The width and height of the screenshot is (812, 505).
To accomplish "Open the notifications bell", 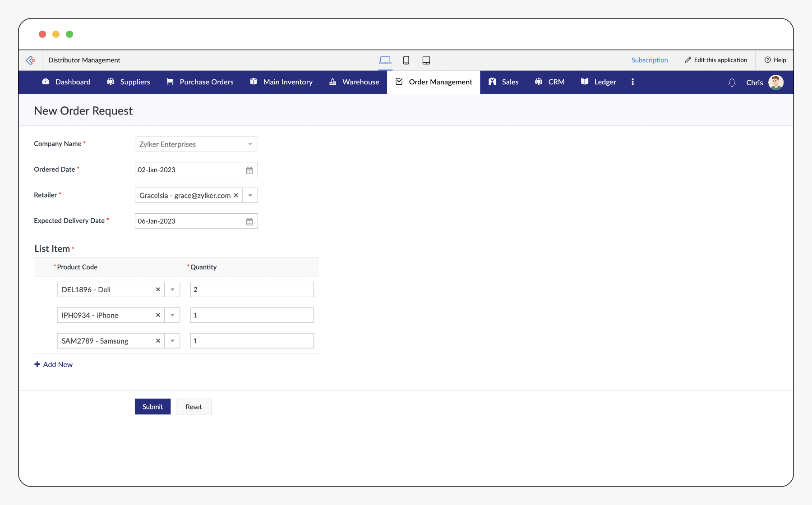I will coord(732,83).
